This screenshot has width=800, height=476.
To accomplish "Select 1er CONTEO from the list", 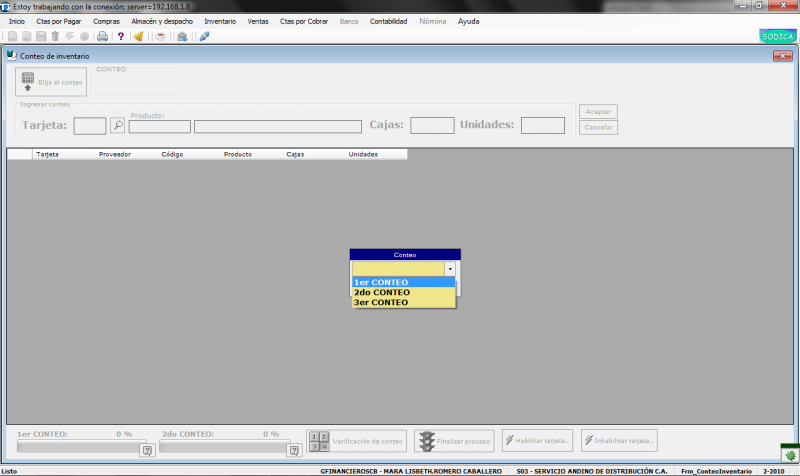I will click(404, 282).
